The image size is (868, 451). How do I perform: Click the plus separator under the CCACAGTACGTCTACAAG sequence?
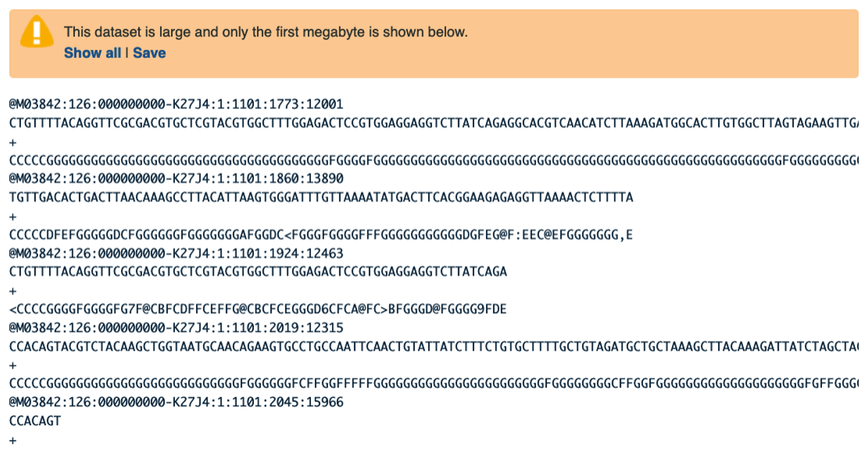(x=13, y=365)
